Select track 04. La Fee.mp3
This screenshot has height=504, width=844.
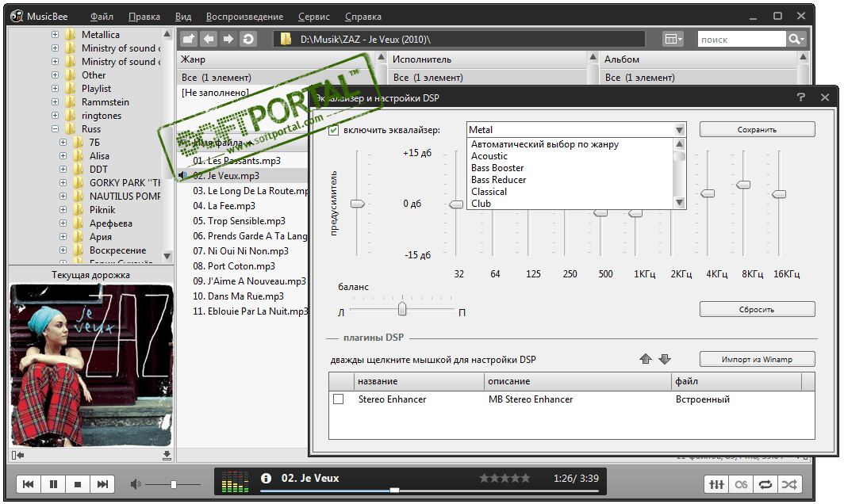point(224,206)
